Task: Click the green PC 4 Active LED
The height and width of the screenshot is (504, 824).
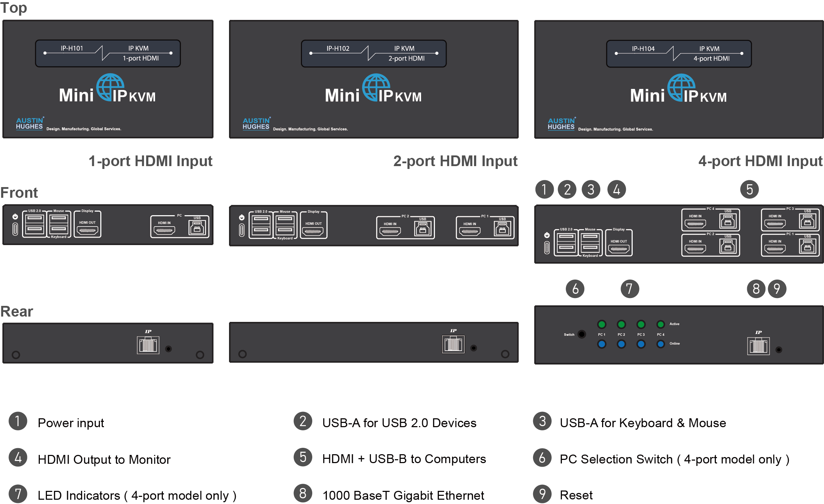Action: coord(660,324)
